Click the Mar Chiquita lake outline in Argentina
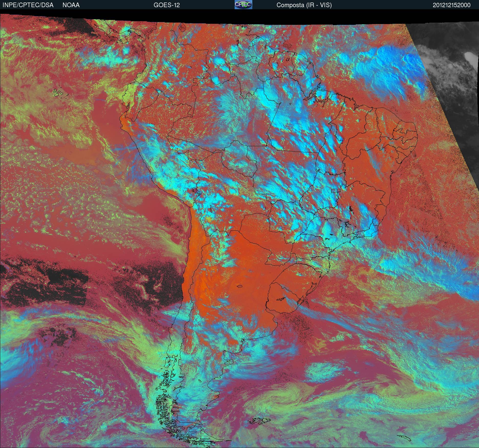Screen dimensions: 479x448 (x=240, y=286)
